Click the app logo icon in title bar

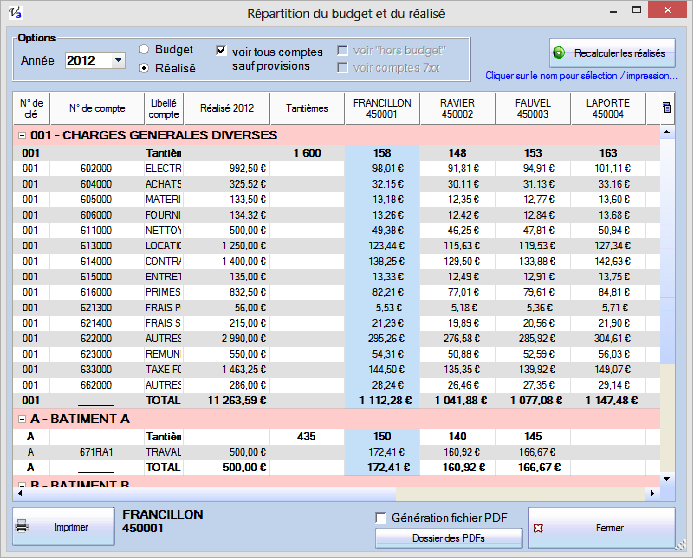(x=15, y=13)
